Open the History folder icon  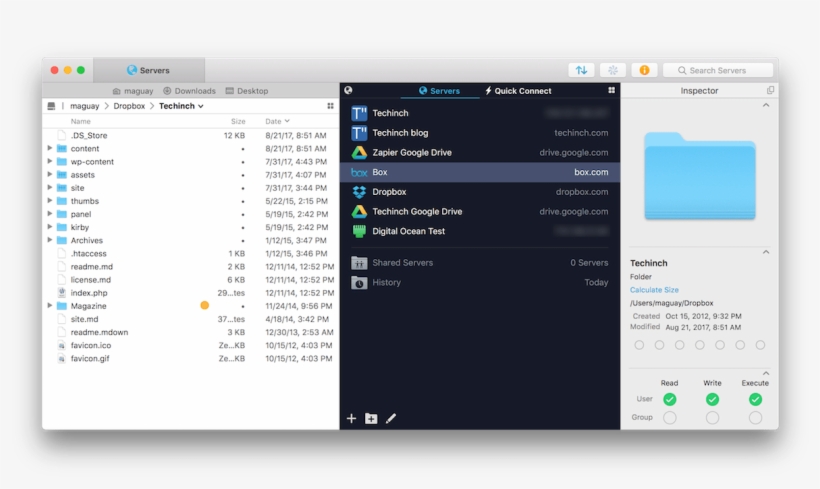[359, 282]
